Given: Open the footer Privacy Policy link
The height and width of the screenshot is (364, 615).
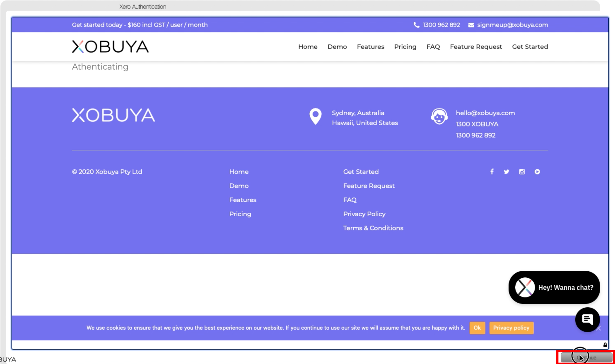Looking at the screenshot, I should coord(364,214).
